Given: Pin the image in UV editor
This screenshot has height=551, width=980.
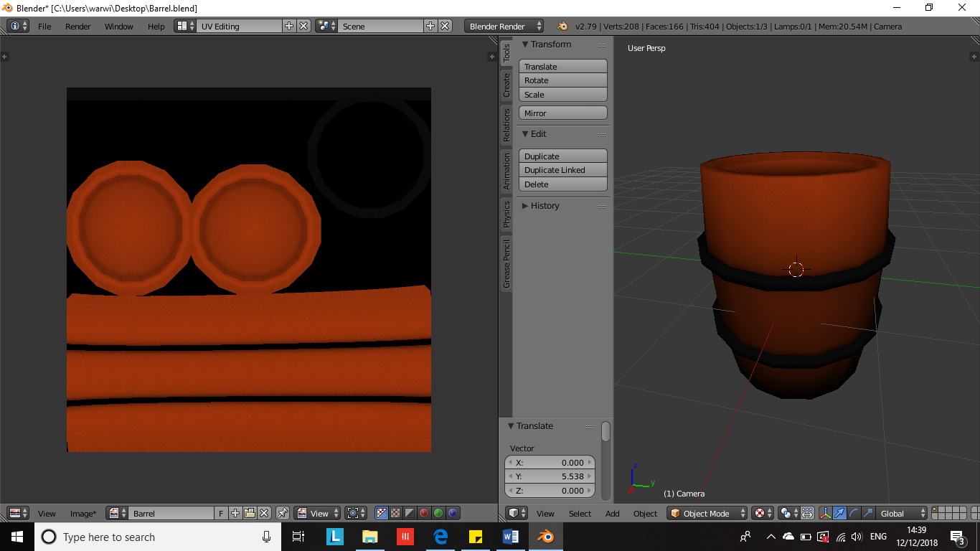Looking at the screenshot, I should (283, 513).
